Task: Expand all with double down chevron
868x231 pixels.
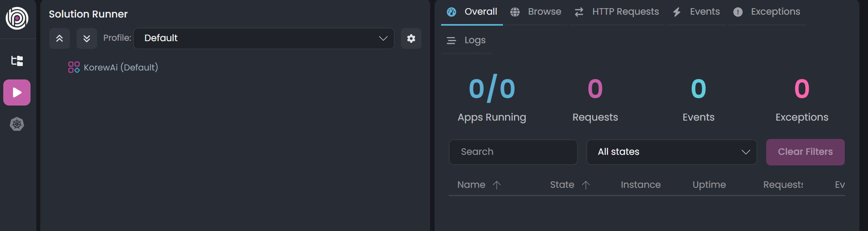Action: pos(87,39)
